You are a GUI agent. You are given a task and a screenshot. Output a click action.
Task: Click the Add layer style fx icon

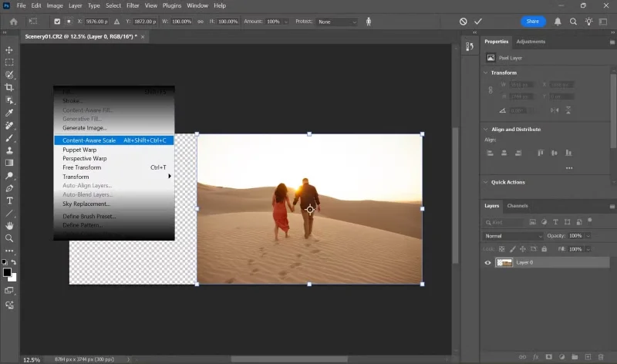coord(535,357)
